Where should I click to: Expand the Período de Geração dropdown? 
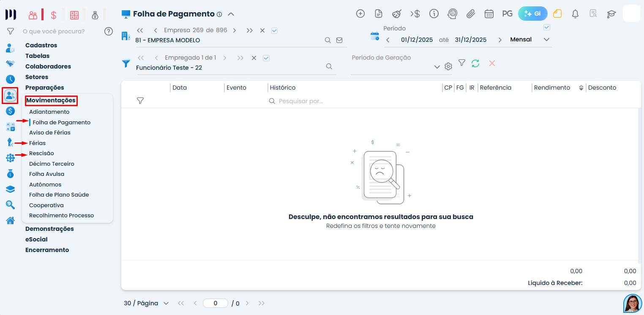(437, 67)
